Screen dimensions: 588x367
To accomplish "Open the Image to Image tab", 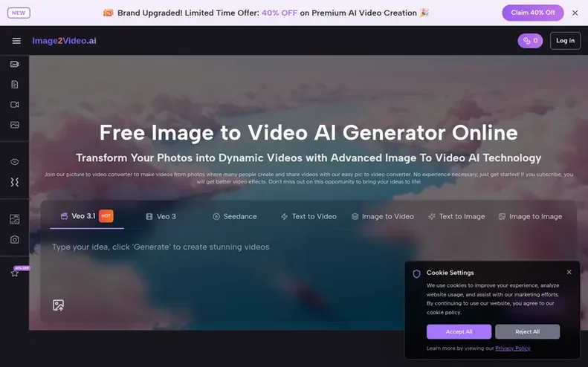I will [x=530, y=216].
